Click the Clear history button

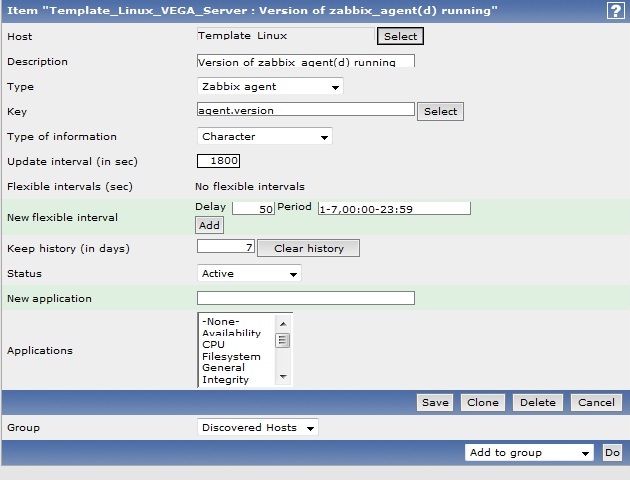tap(309, 248)
